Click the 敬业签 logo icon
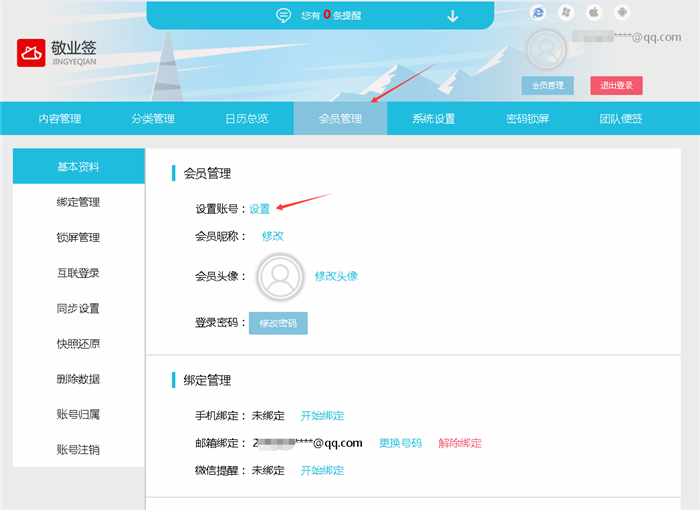 coord(32,52)
